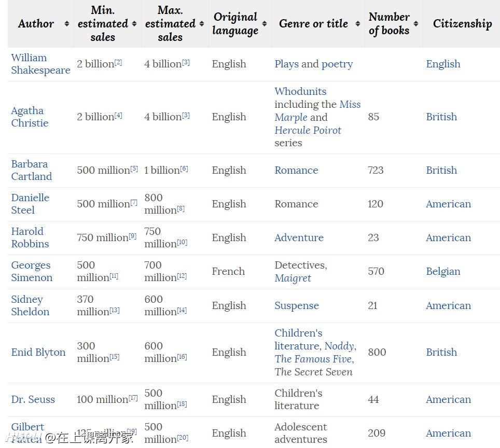Viewport: 500px width, 448px height.
Task: Open the Dr. Seuss link
Action: (x=33, y=399)
